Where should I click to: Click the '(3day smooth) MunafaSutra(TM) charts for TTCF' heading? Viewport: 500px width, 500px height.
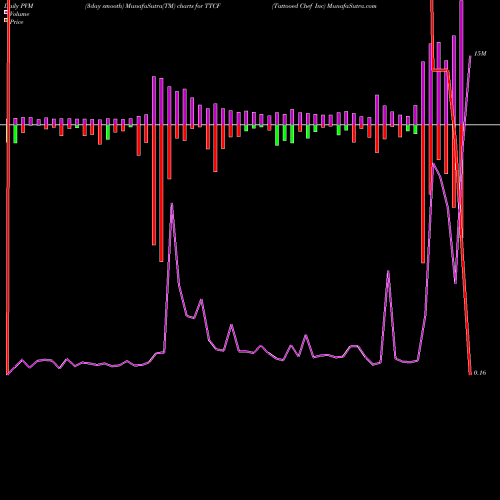click(153, 6)
